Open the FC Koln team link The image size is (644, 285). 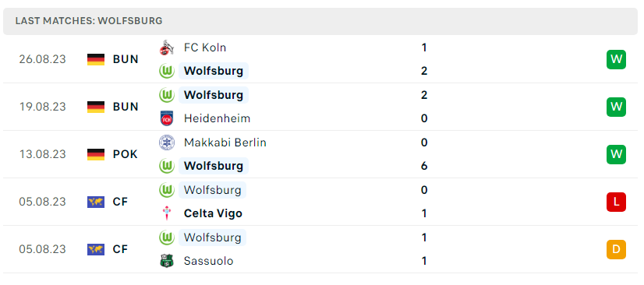click(205, 47)
